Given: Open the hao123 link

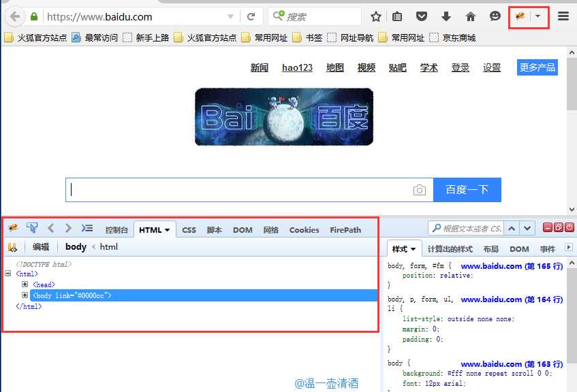Looking at the screenshot, I should [x=297, y=67].
